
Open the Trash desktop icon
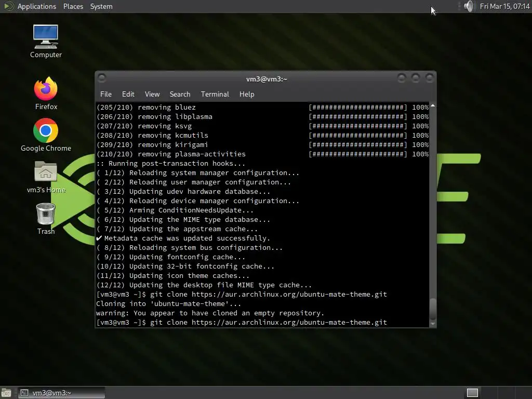point(46,219)
